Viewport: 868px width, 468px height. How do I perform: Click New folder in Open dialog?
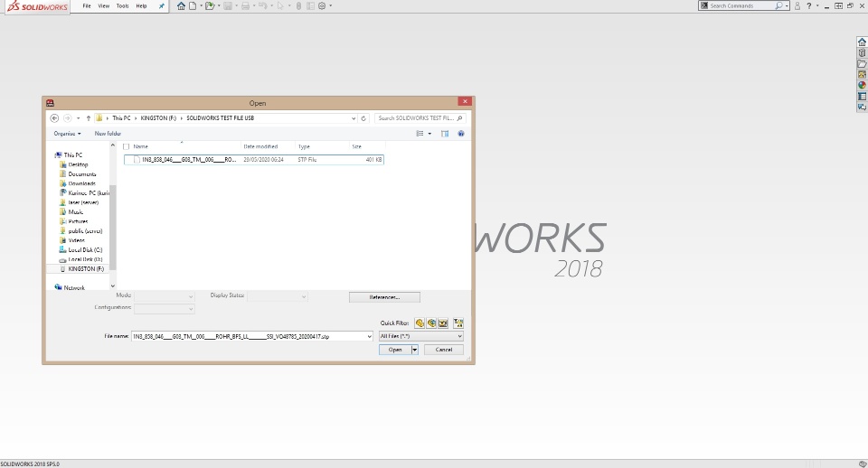tap(108, 134)
